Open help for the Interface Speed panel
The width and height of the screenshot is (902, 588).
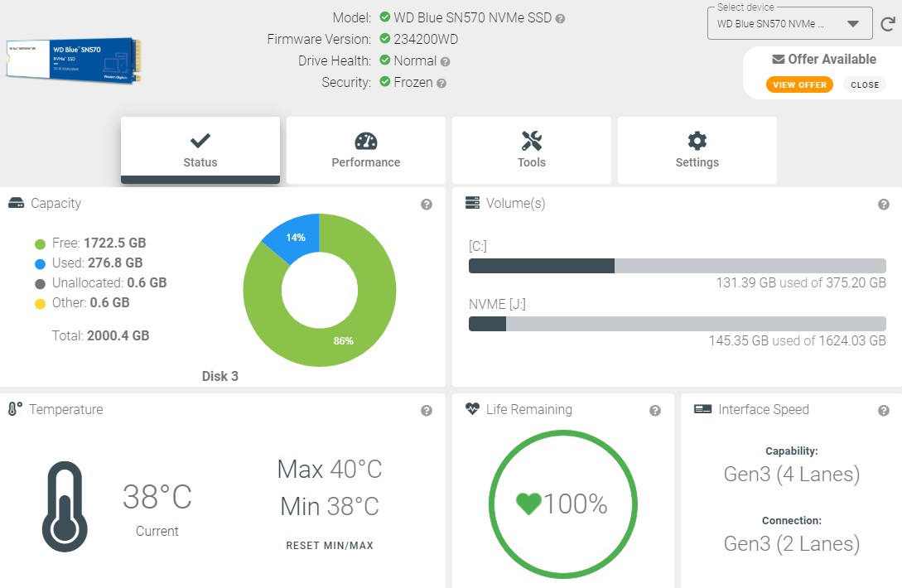point(884,410)
